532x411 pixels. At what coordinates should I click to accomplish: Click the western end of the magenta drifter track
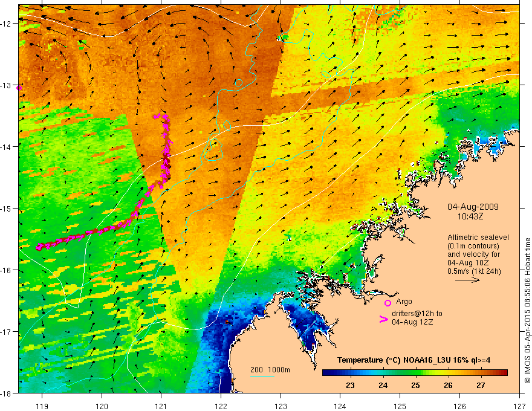pyautogui.click(x=38, y=247)
